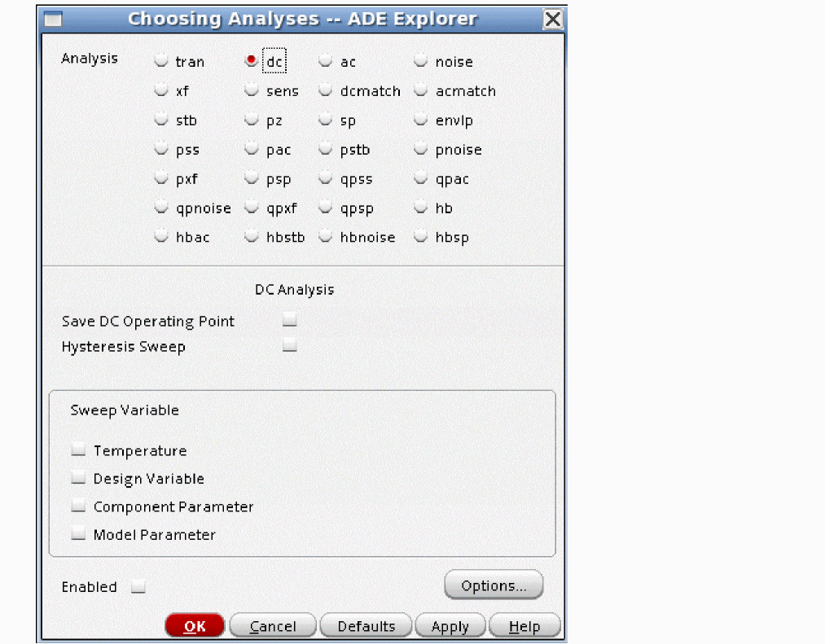Viewport: 825px width, 644px height.
Task: Restore settings with Defaults button
Action: click(x=366, y=625)
